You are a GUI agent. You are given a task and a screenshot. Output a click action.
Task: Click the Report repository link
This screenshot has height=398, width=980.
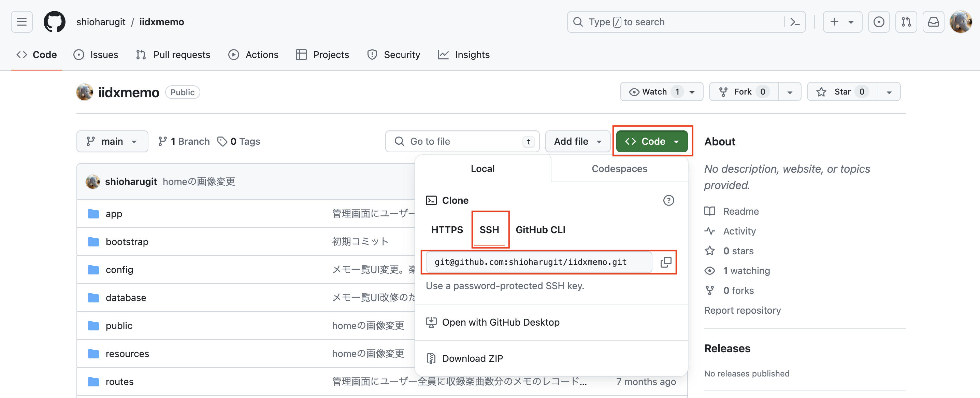click(743, 310)
